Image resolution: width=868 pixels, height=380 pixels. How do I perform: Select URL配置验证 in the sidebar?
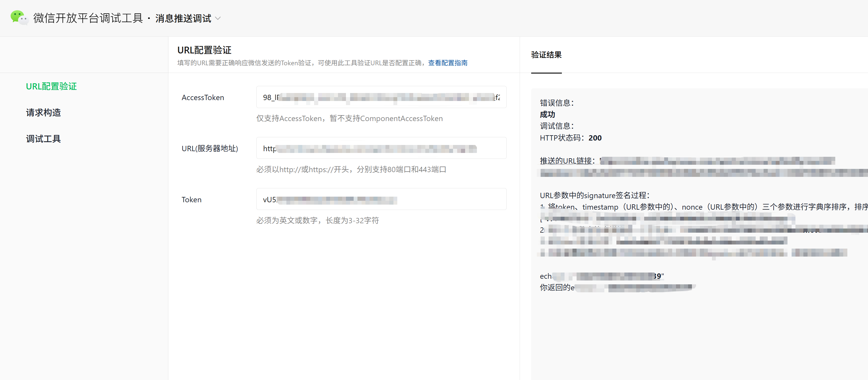[x=51, y=86]
